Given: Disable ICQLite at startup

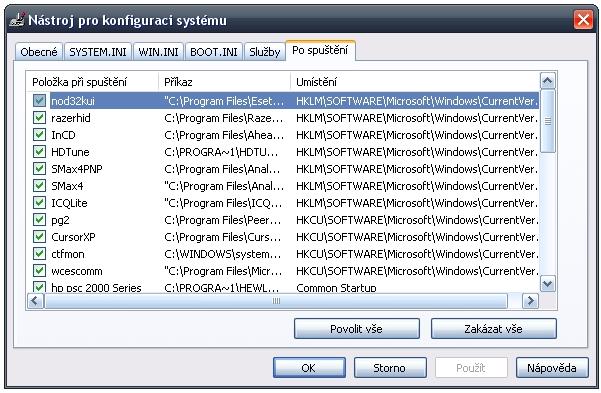Looking at the screenshot, I should tap(39, 203).
